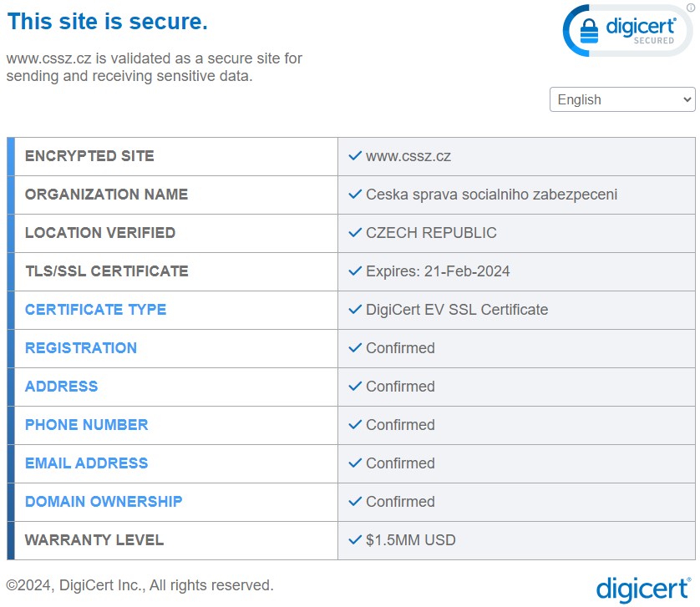Click the TLS/SSL CERTIFICATE row label
The width and height of the screenshot is (700, 607).
click(x=107, y=271)
